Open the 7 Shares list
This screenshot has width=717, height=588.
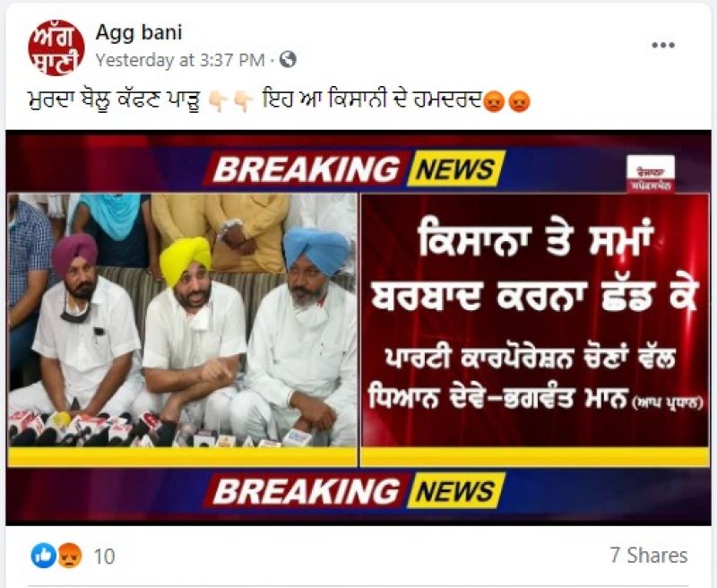[649, 555]
